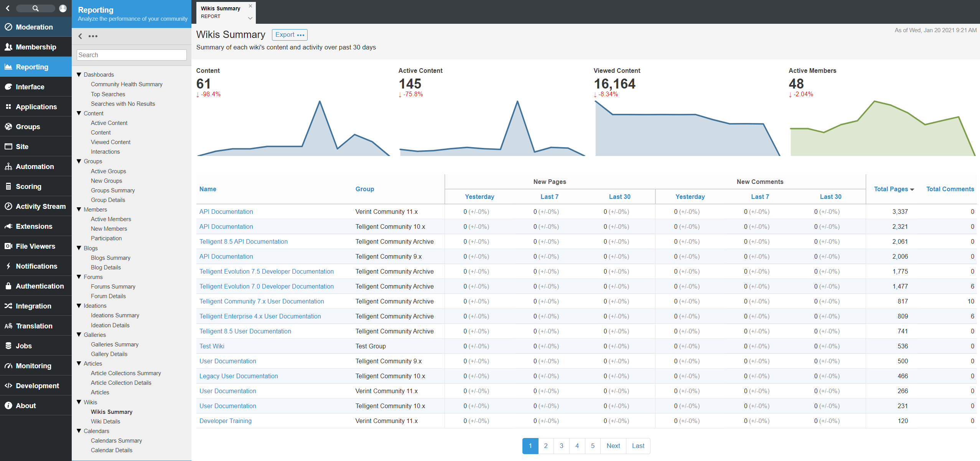Open the user avatar icon
Viewport: 980px width, 461px height.
point(63,8)
